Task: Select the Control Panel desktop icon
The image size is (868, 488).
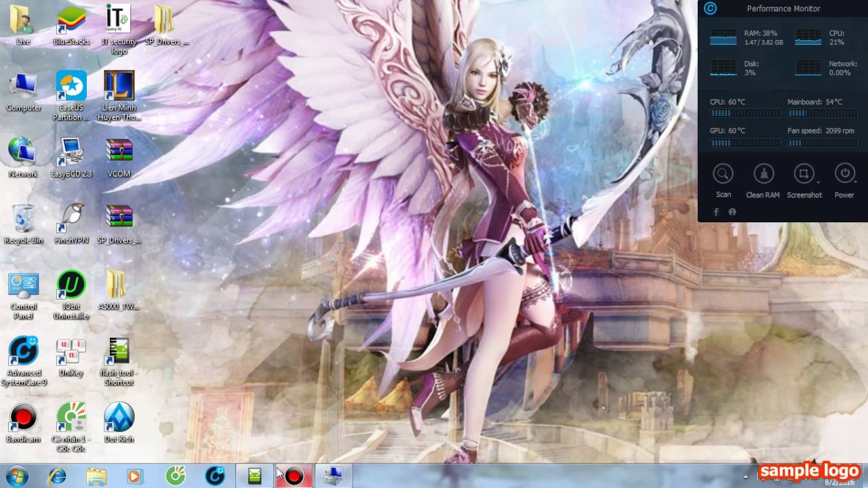Action: tap(23, 295)
